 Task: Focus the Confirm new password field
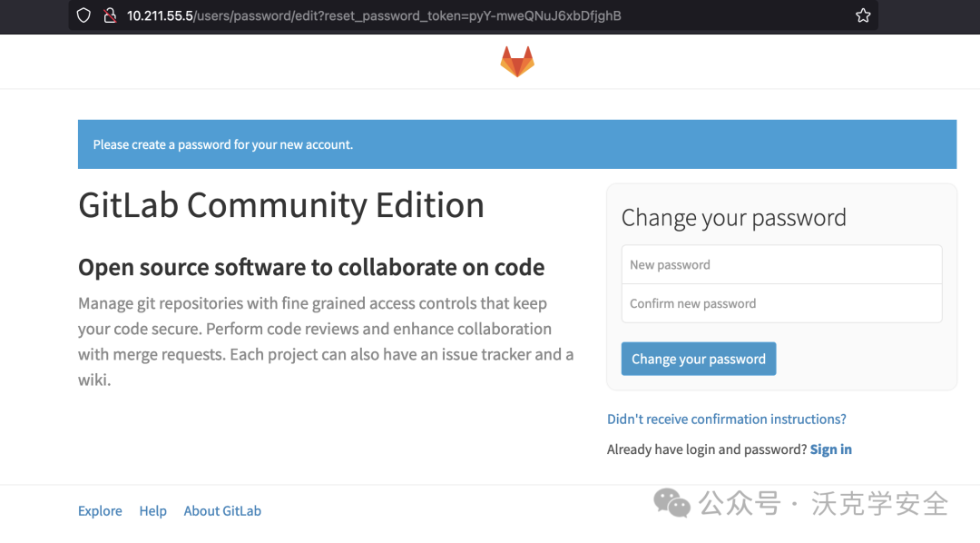click(781, 303)
